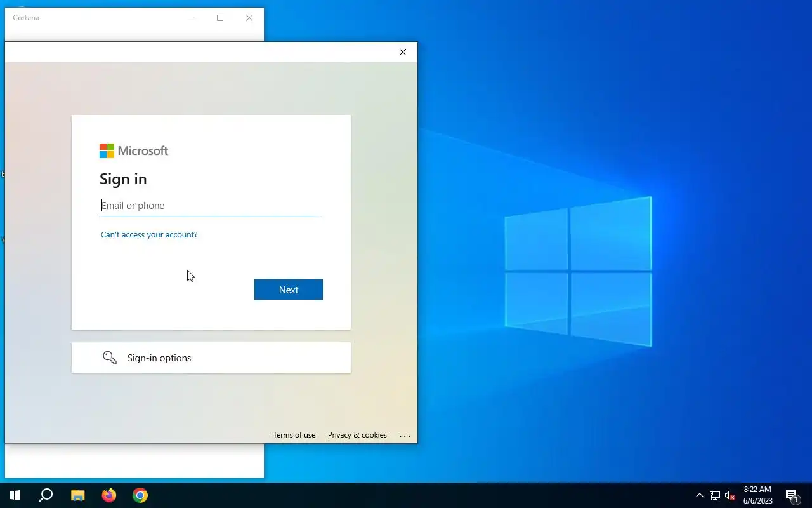The image size is (812, 508).
Task: Click the muted volume tray icon
Action: [x=730, y=495]
